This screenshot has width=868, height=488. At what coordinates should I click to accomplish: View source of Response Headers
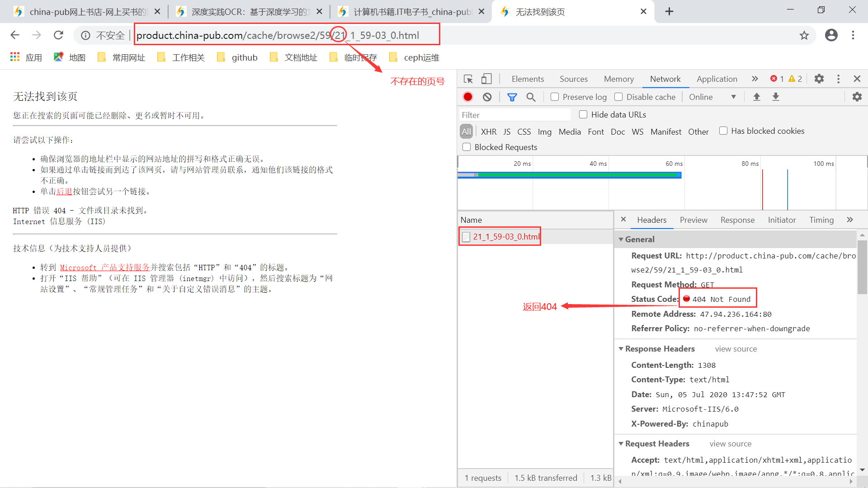pos(736,349)
